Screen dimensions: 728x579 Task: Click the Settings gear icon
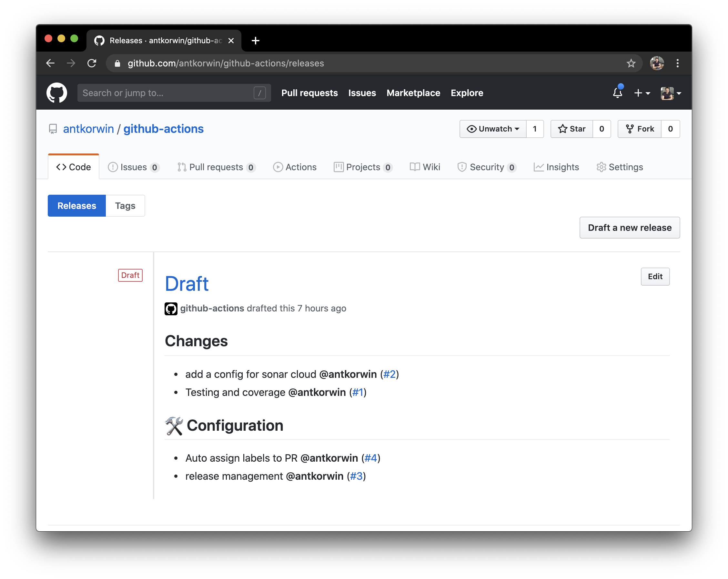(x=602, y=167)
